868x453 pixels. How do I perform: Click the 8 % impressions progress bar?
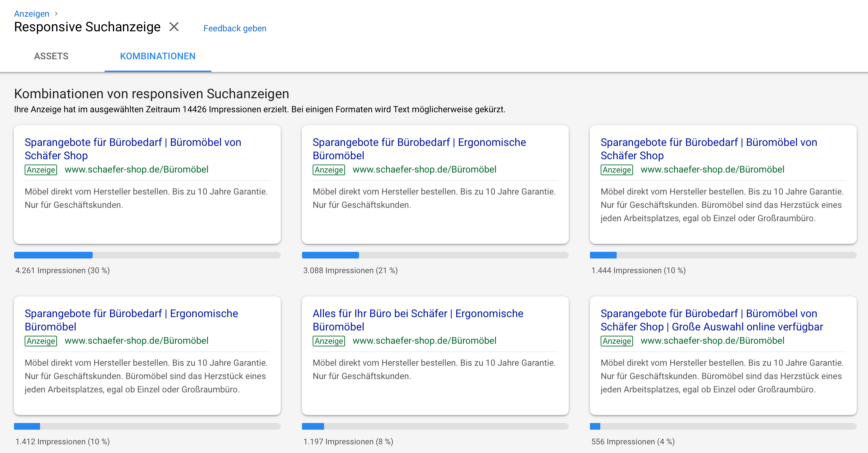tap(435, 426)
